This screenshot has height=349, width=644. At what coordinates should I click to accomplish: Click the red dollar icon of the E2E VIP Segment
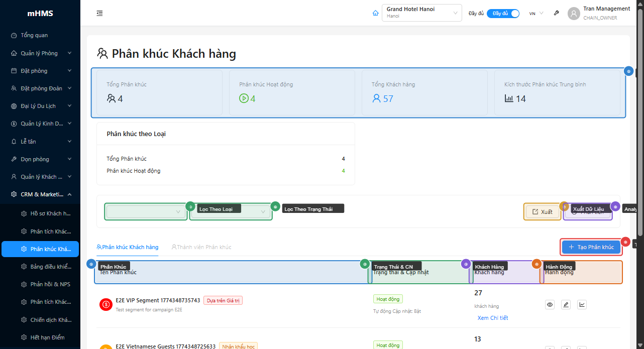(x=106, y=304)
